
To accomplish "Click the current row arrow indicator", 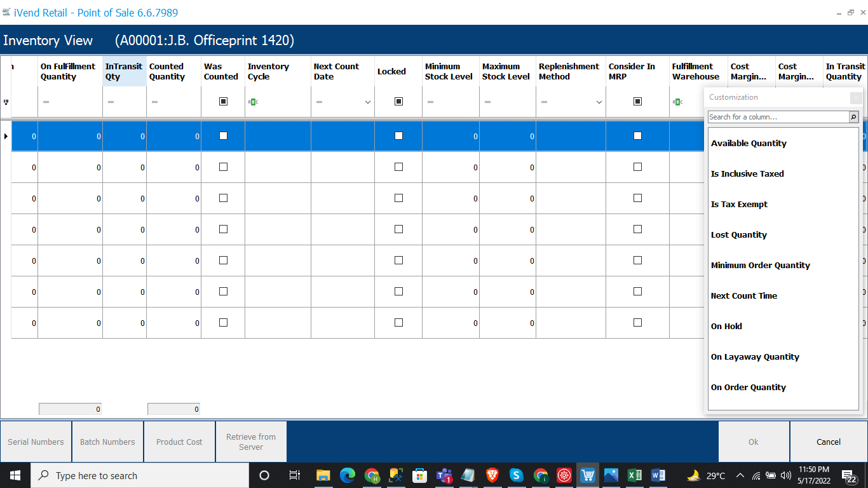I will (x=6, y=136).
